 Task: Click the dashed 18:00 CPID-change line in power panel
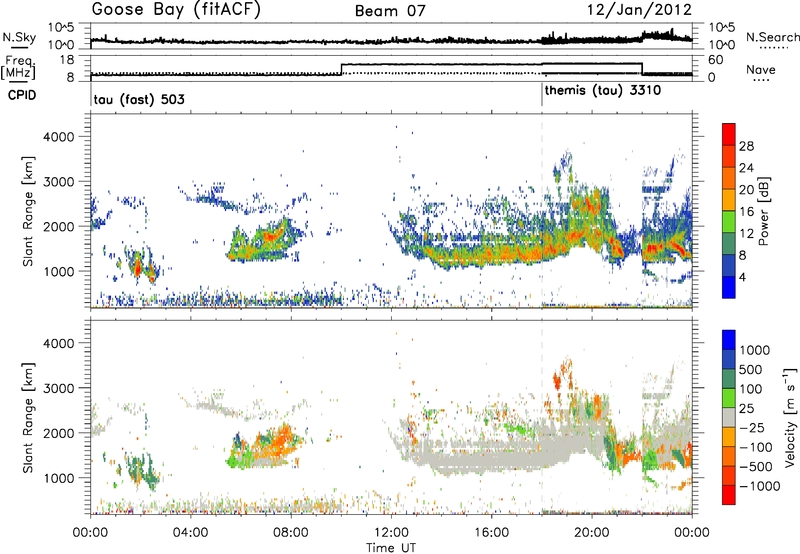point(542,210)
